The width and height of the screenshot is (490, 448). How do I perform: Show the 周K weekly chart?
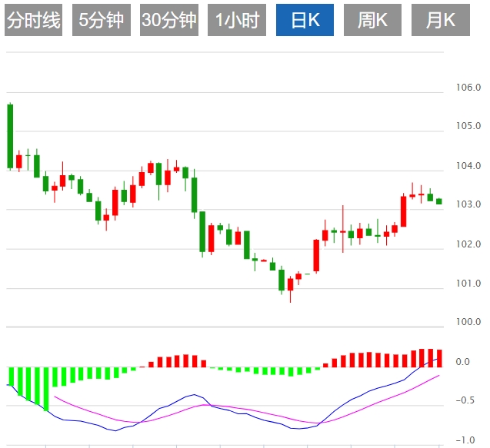click(373, 21)
